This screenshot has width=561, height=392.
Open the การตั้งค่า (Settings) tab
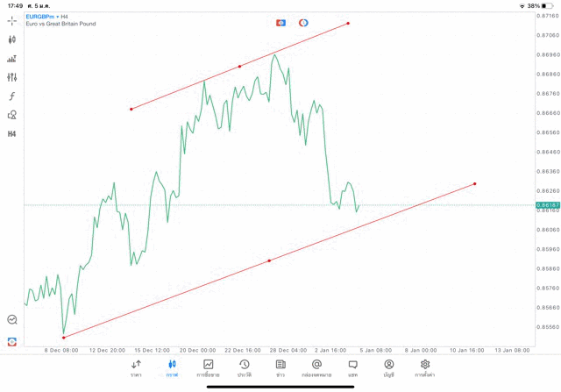tap(425, 367)
